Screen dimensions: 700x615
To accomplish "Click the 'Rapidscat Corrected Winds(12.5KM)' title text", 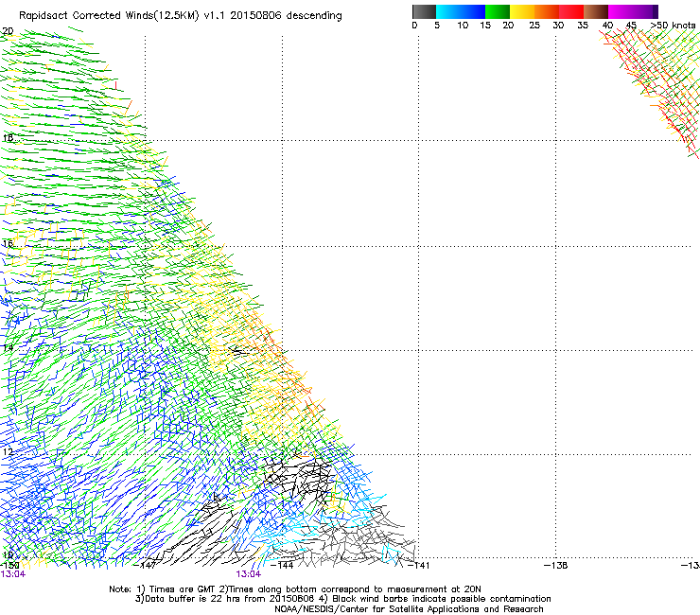I will point(109,16).
